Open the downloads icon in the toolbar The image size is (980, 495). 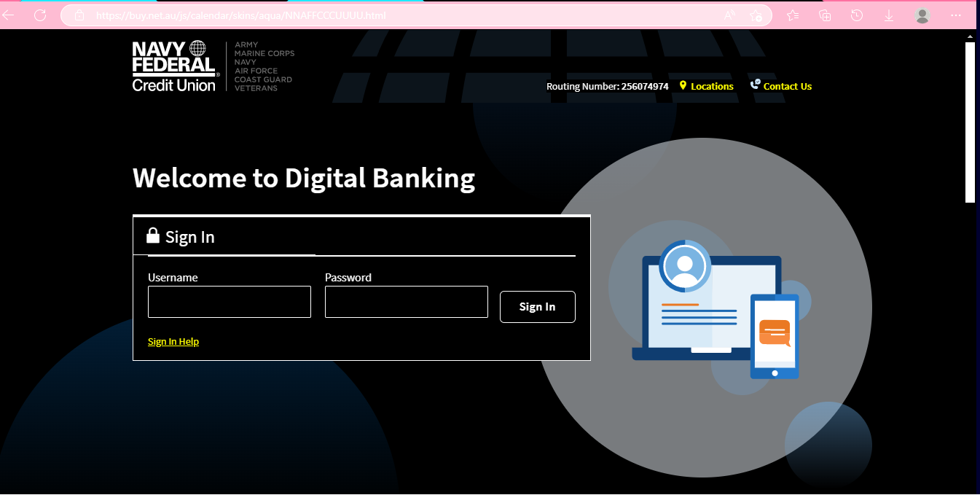[889, 15]
